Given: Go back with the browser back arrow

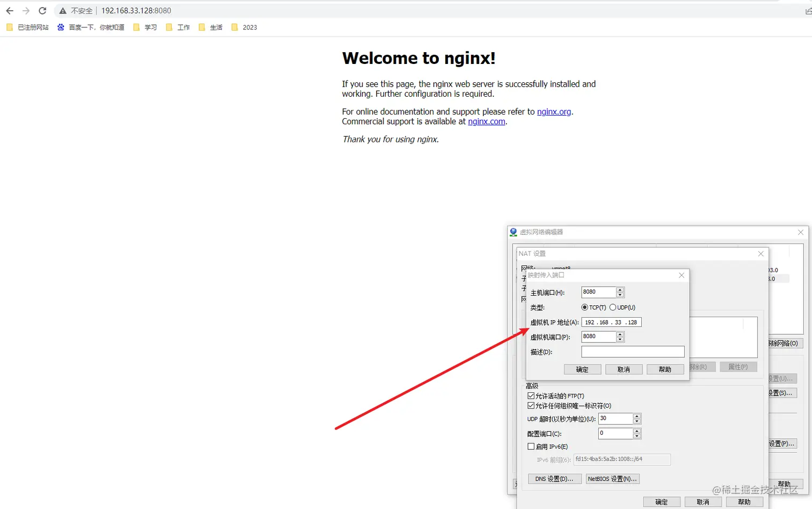Looking at the screenshot, I should click(10, 11).
